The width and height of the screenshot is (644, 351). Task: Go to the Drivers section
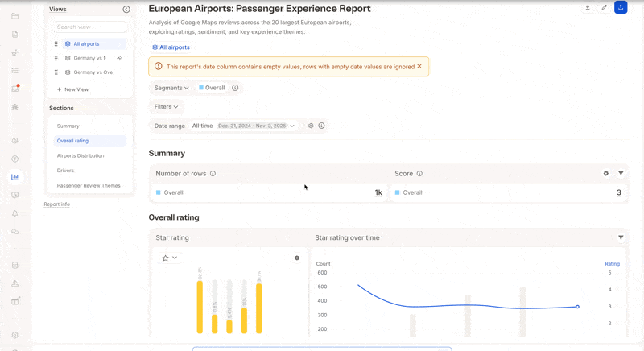[x=65, y=171]
